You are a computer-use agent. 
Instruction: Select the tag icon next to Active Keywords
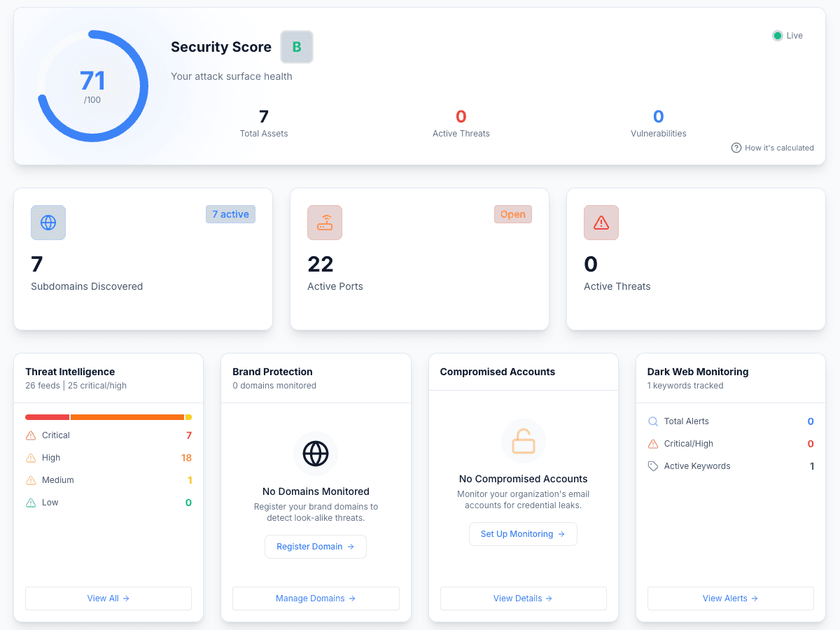pyautogui.click(x=652, y=465)
